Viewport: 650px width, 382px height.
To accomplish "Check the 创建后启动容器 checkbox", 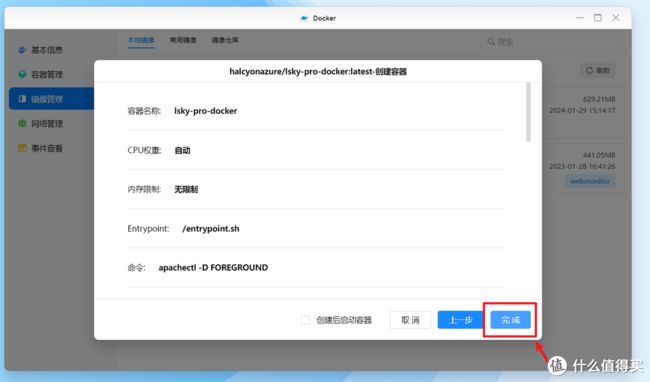I will [x=306, y=320].
